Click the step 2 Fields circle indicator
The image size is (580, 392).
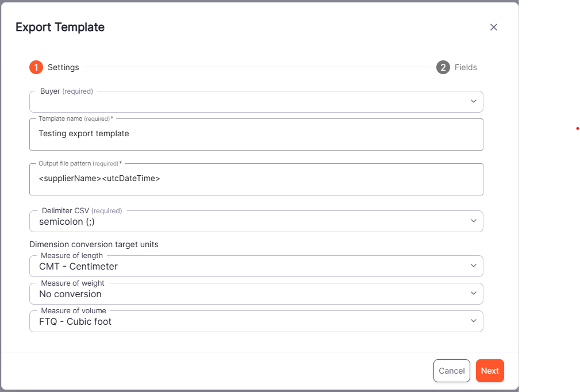pyautogui.click(x=443, y=67)
